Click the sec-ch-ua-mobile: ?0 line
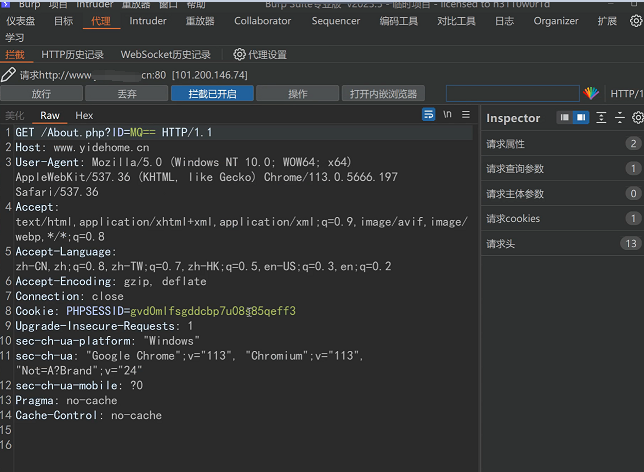The image size is (644, 472). (x=79, y=385)
